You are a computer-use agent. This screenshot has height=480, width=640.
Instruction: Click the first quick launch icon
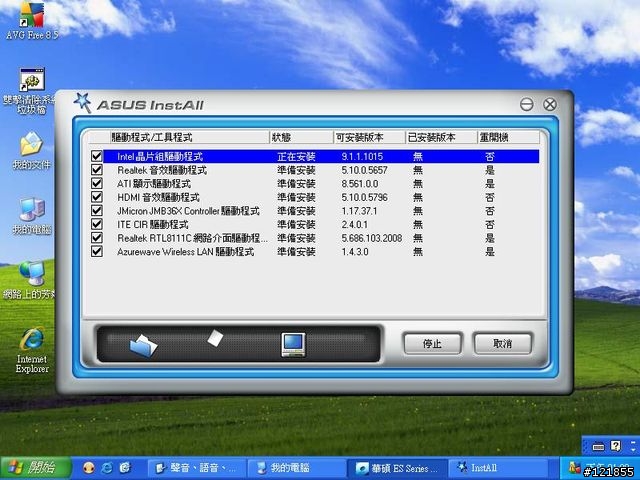88,468
